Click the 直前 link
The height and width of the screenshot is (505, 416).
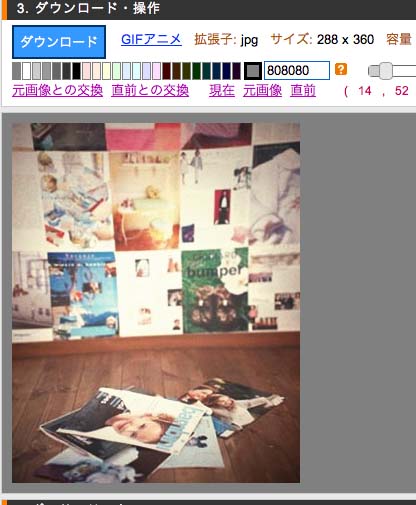point(303,91)
